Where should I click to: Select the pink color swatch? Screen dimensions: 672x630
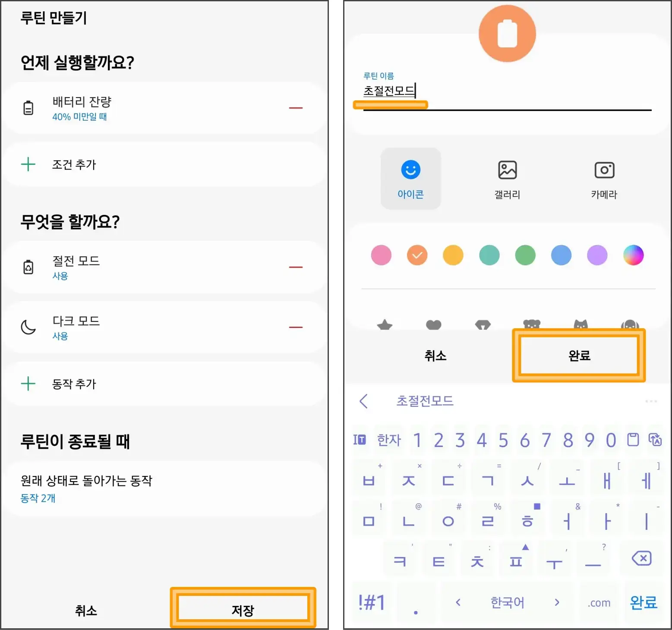[381, 255]
